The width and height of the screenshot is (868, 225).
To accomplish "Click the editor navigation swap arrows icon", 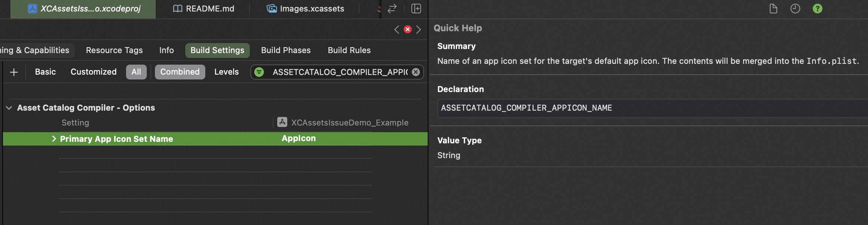I will point(392,9).
